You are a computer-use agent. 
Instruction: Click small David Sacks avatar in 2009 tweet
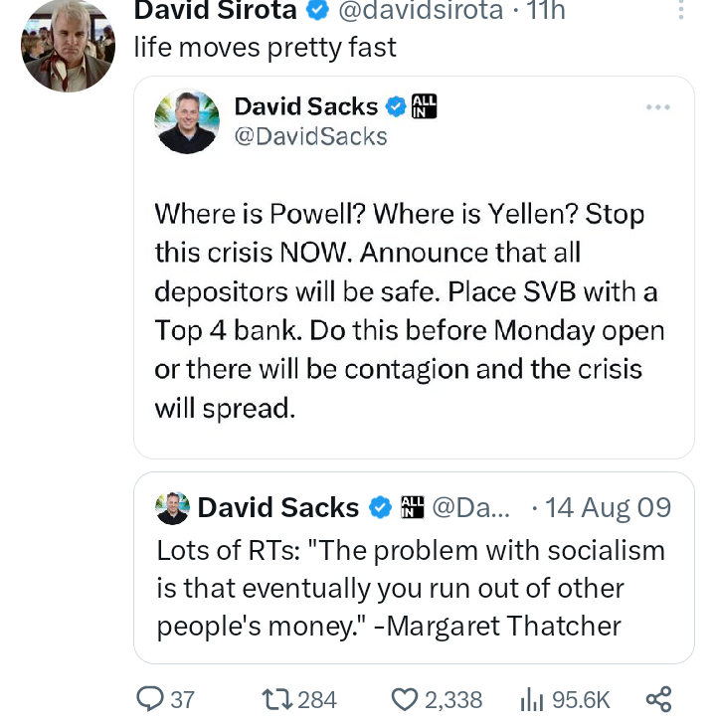[x=173, y=508]
